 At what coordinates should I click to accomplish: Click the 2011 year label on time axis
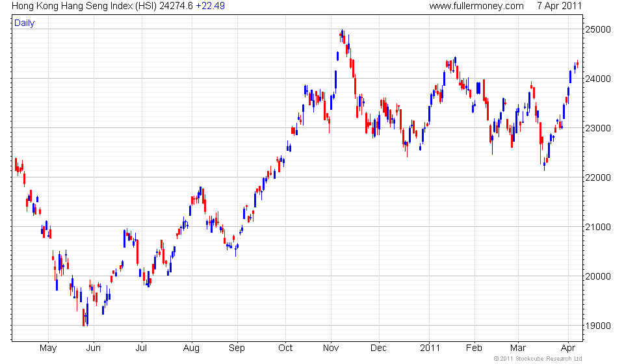[x=430, y=348]
